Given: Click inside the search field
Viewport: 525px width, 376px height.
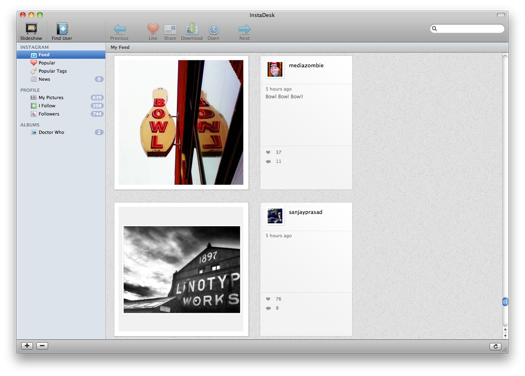Looking at the screenshot, I should coord(467,29).
